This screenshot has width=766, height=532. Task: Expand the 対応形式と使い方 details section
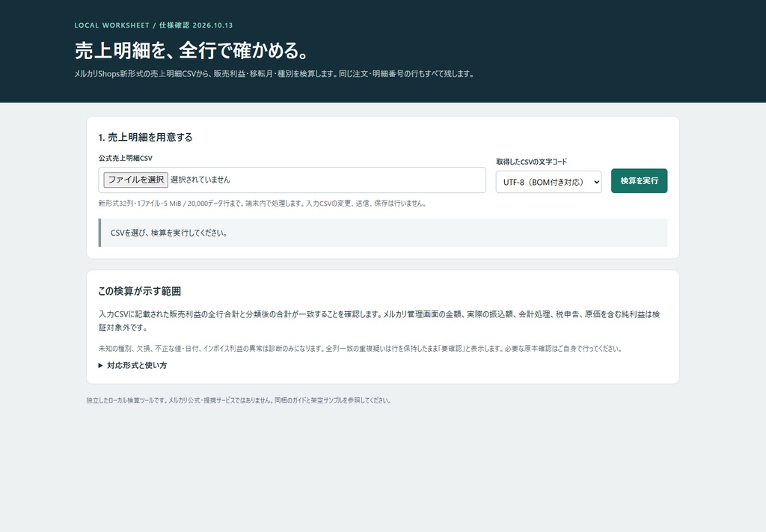tap(132, 365)
